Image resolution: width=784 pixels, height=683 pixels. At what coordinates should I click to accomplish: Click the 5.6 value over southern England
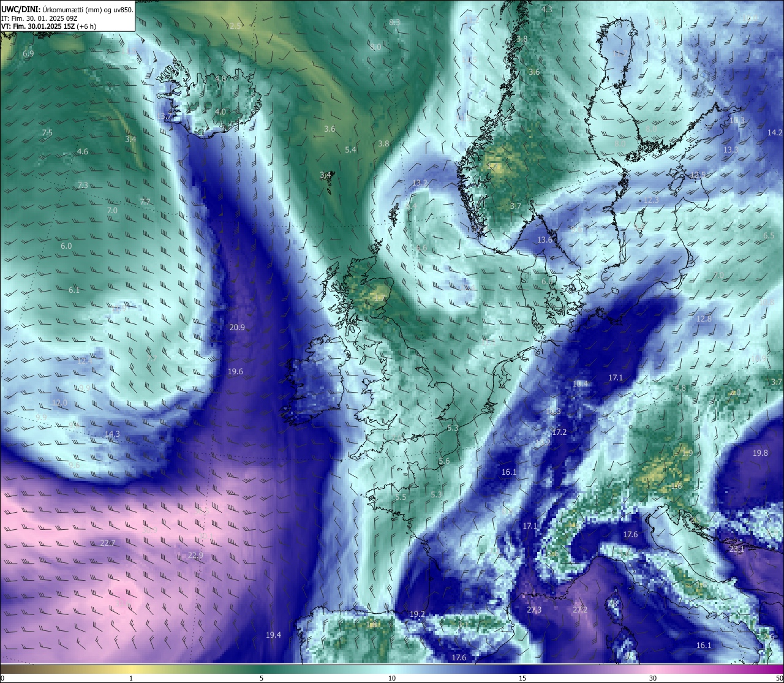(444, 461)
